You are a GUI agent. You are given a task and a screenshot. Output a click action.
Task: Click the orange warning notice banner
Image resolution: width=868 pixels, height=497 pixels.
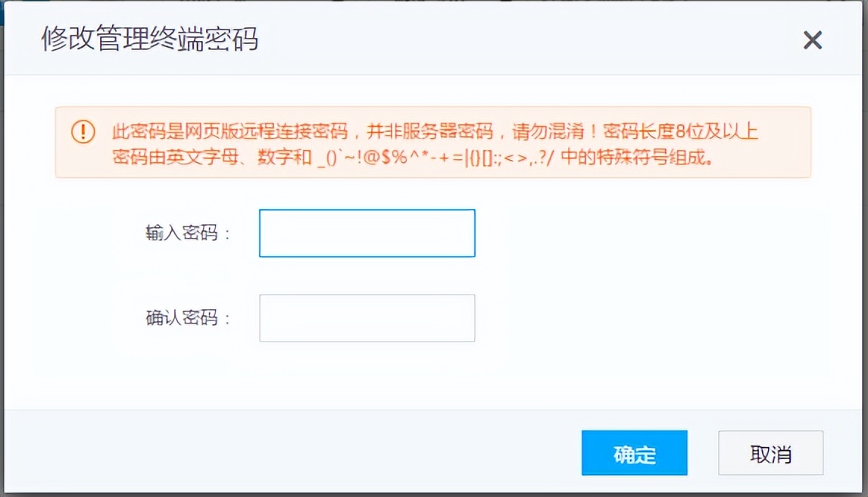434,142
